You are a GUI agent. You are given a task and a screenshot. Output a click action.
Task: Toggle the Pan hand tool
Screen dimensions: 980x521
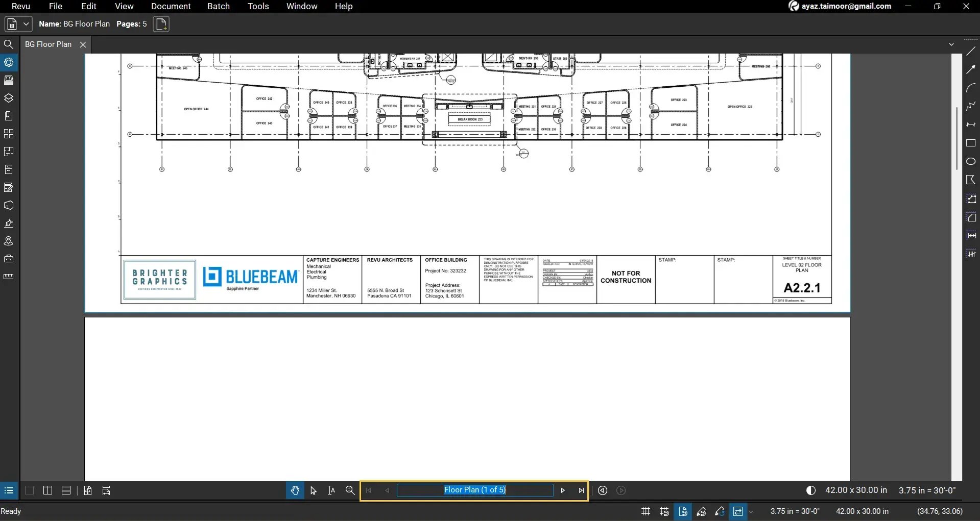(x=295, y=490)
